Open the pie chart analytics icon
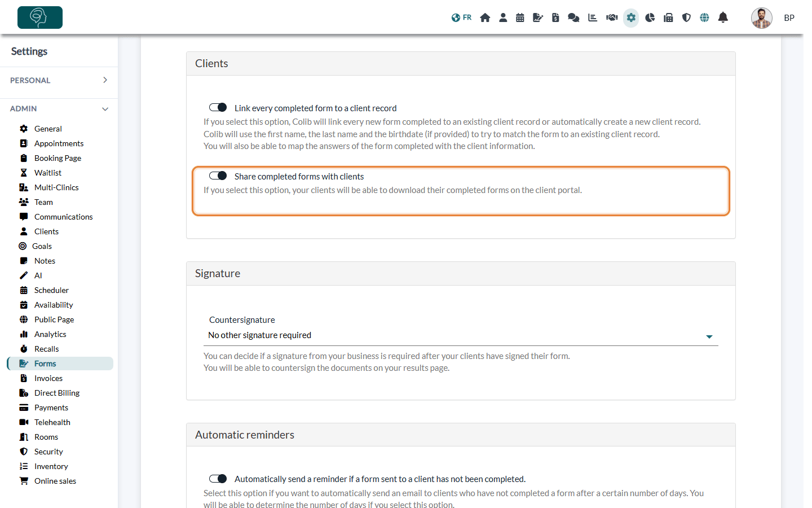 [650, 17]
